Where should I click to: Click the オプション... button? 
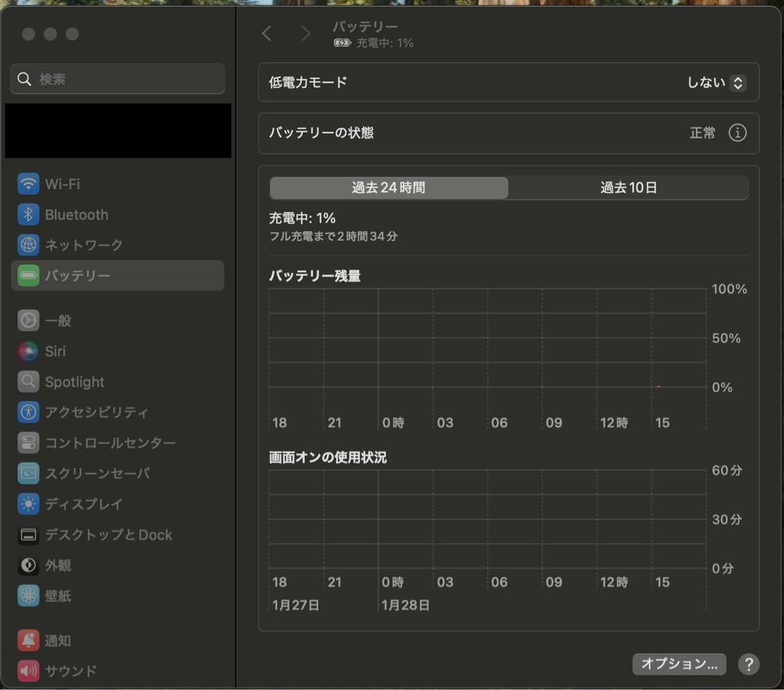point(679,664)
